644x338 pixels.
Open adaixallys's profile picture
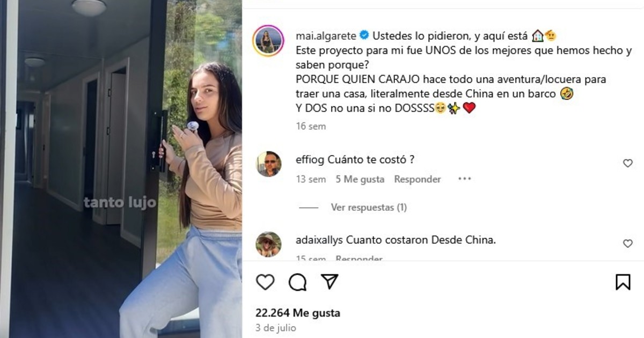pyautogui.click(x=268, y=244)
